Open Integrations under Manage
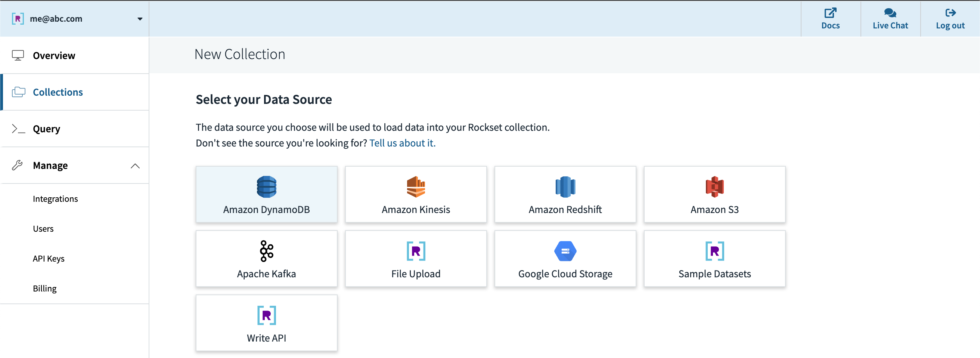This screenshot has width=980, height=358. [55, 199]
